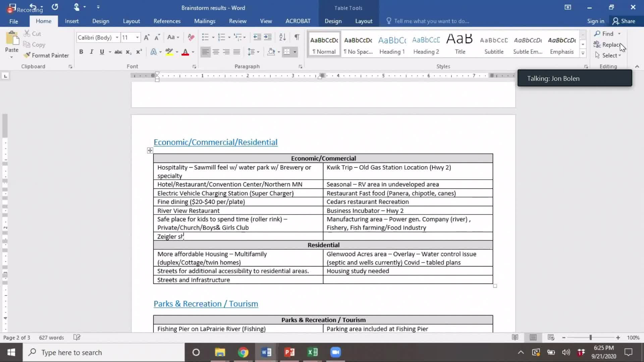Viewport: 644px width, 362px height.
Task: Open the References tab
Action: (167, 21)
